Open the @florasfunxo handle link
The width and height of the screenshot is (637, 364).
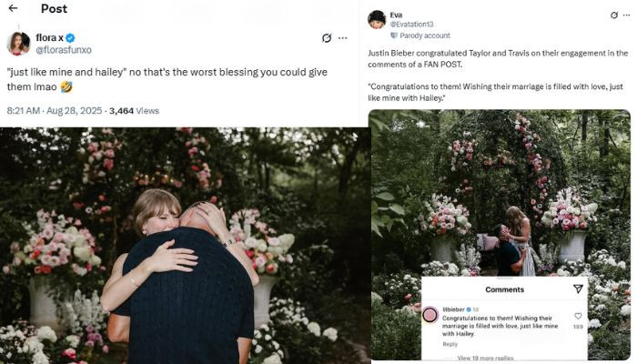click(x=63, y=49)
